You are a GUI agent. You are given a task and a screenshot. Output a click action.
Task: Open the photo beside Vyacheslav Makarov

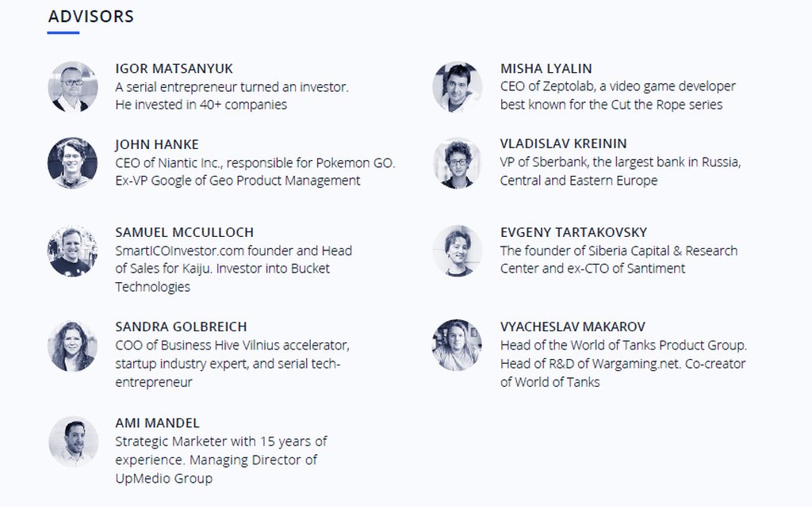[x=457, y=345]
